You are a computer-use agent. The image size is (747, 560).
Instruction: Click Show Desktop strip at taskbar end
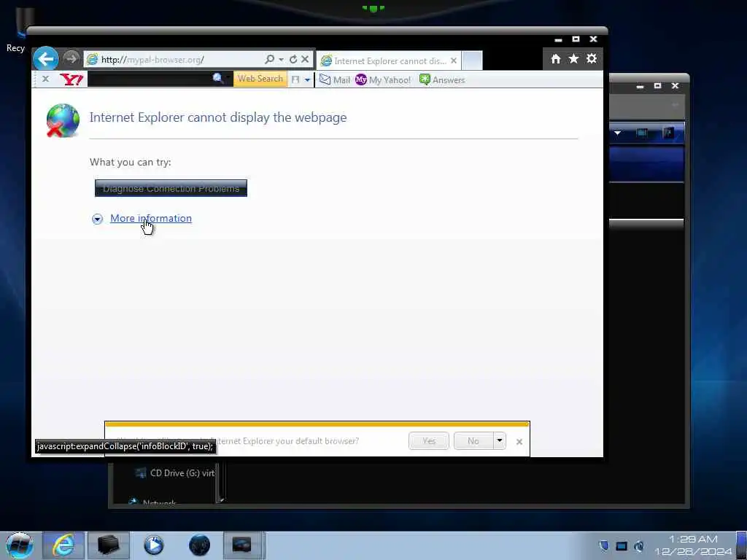pyautogui.click(x=742, y=545)
